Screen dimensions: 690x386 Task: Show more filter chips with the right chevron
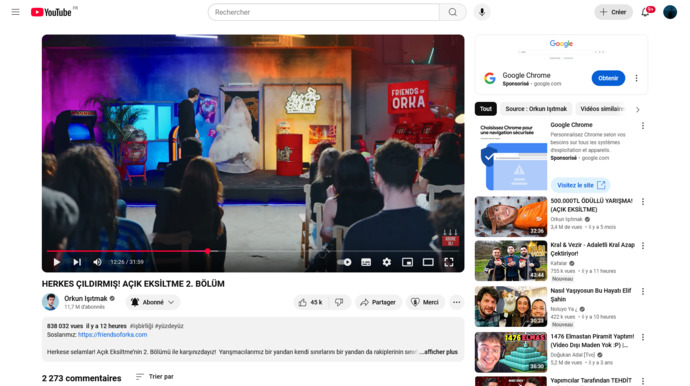coord(637,109)
